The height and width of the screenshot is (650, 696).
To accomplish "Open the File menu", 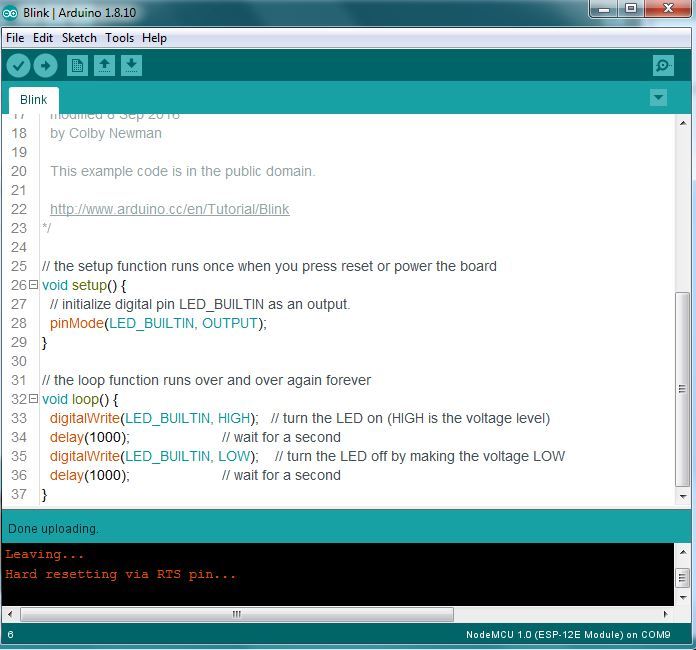I will 15,38.
